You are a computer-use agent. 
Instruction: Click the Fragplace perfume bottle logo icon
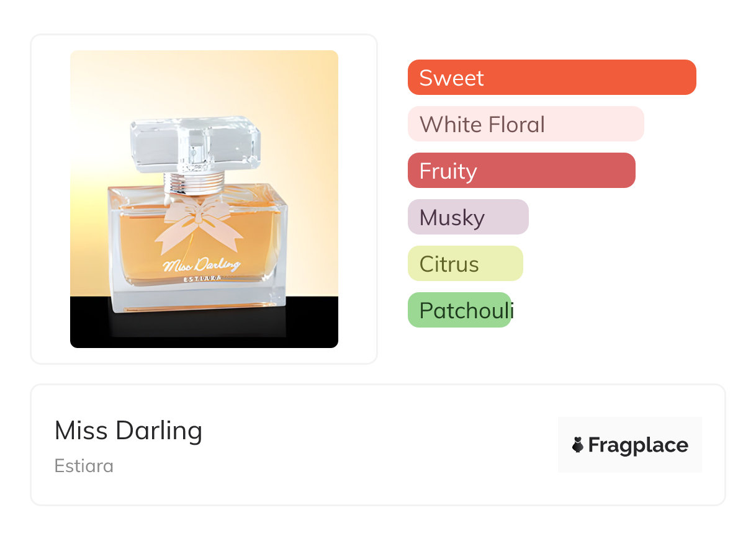tap(578, 445)
